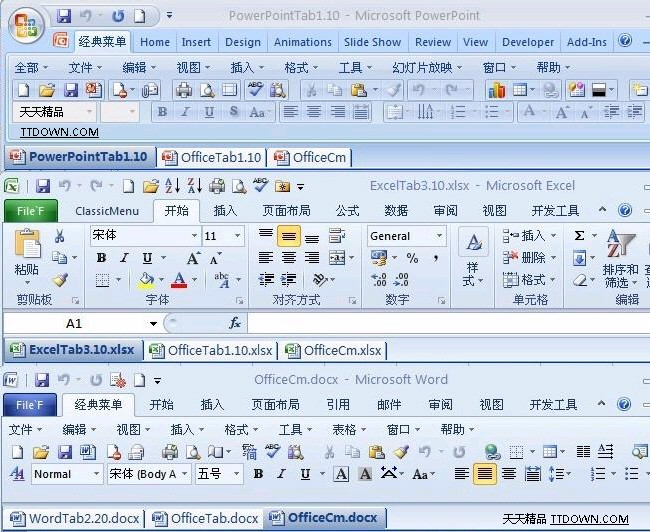Screen dimensions: 650x532
Task: Click Excel 排序和筛选 button
Action: point(621,258)
